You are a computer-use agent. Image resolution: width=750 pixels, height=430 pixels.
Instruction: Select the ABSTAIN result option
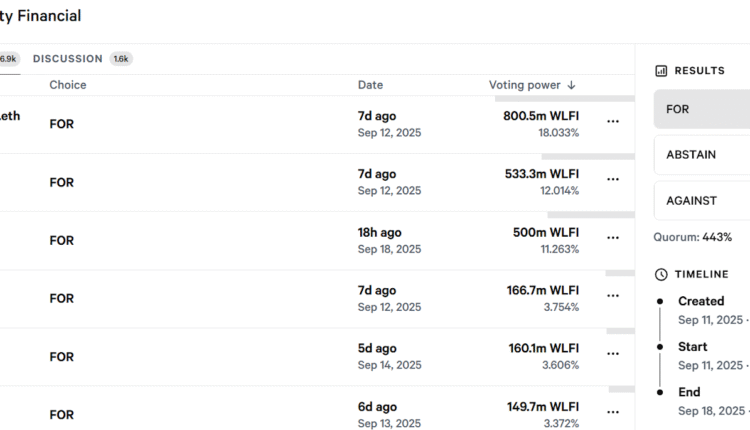point(702,155)
